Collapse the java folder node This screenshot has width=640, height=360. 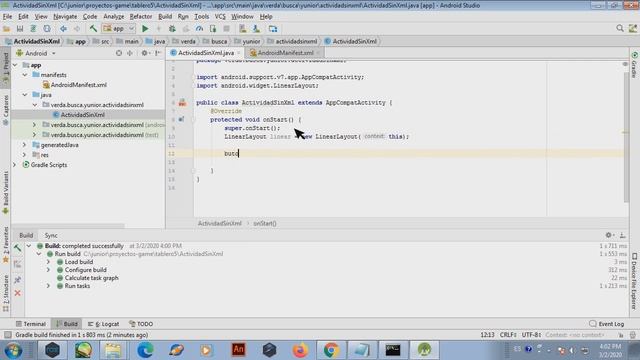pos(25,95)
